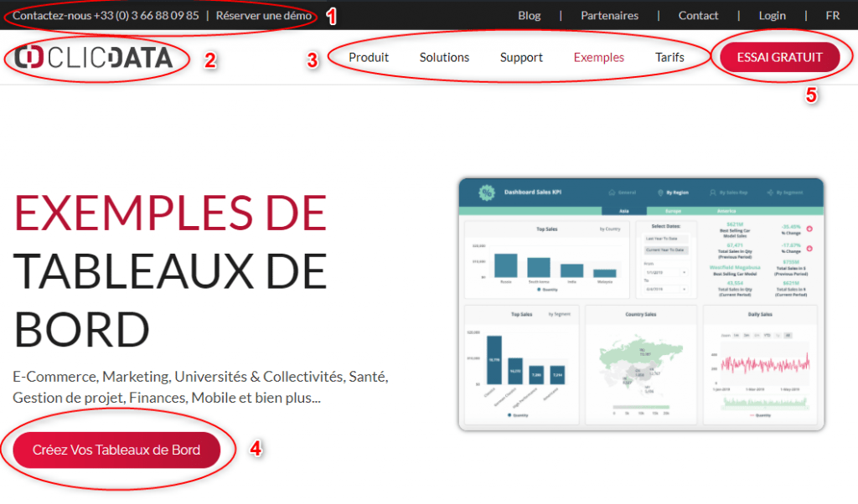Click the Login link
Image resolution: width=858 pixels, height=504 pixels.
(772, 15)
